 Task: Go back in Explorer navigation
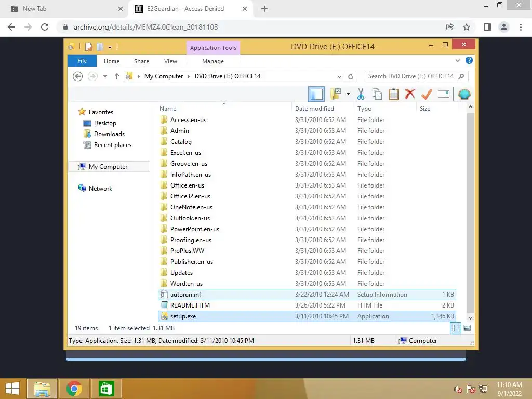pyautogui.click(x=78, y=76)
